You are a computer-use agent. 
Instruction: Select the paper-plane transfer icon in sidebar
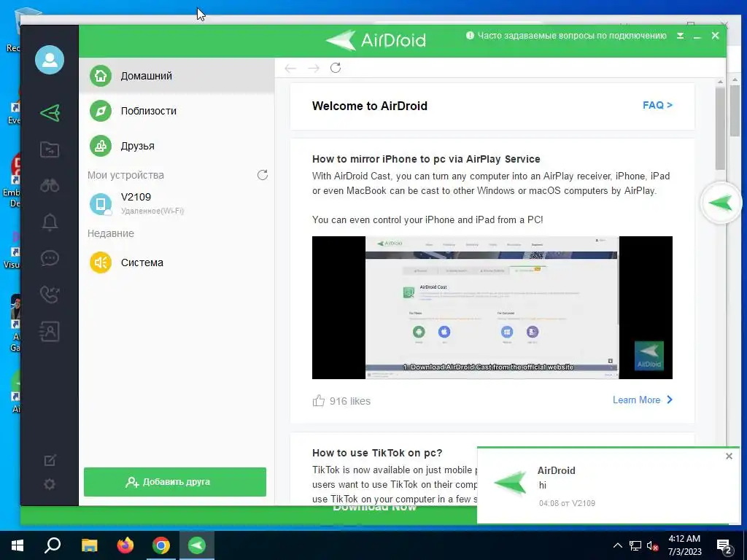point(50,113)
